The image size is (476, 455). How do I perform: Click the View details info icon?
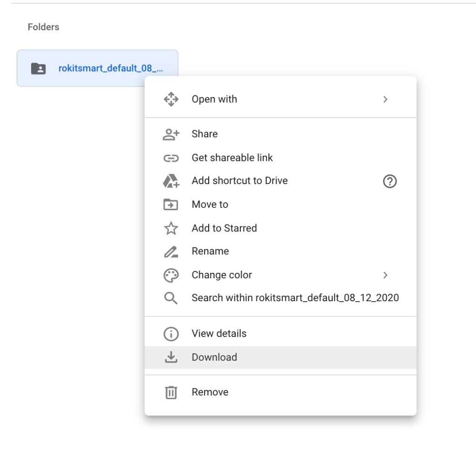pos(171,334)
